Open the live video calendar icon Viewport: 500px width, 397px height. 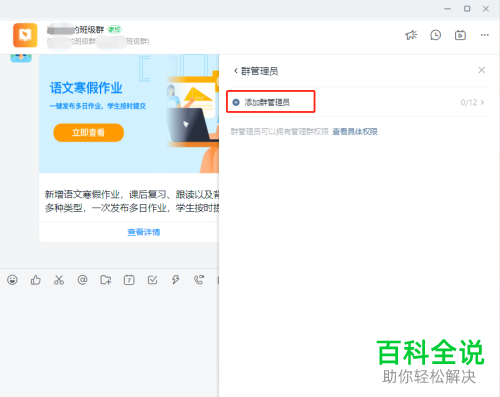click(x=460, y=35)
